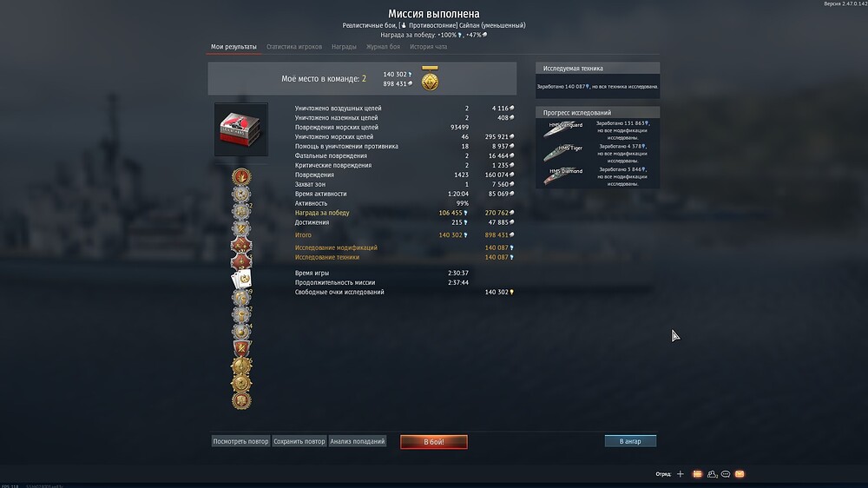Open the contacts people icon
The image size is (868, 488).
(712, 474)
